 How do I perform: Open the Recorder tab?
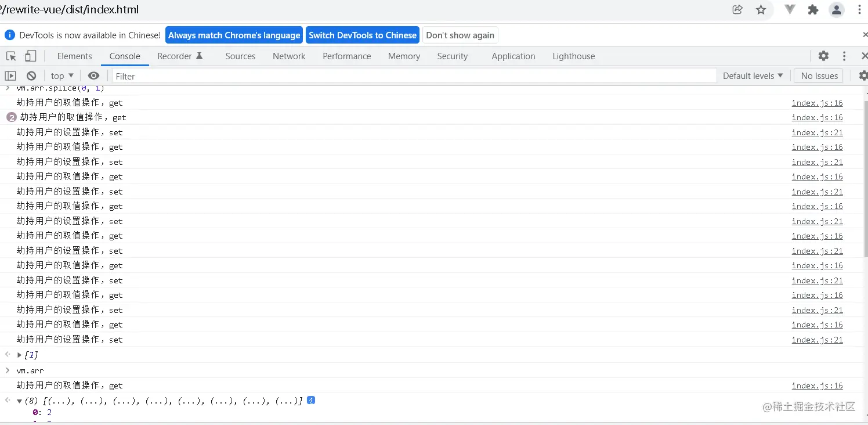pyautogui.click(x=180, y=56)
